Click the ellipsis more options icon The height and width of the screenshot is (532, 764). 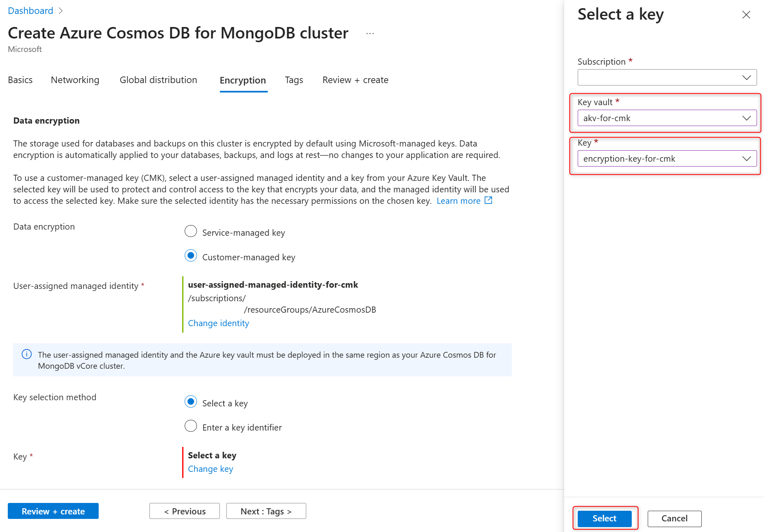pyautogui.click(x=370, y=34)
